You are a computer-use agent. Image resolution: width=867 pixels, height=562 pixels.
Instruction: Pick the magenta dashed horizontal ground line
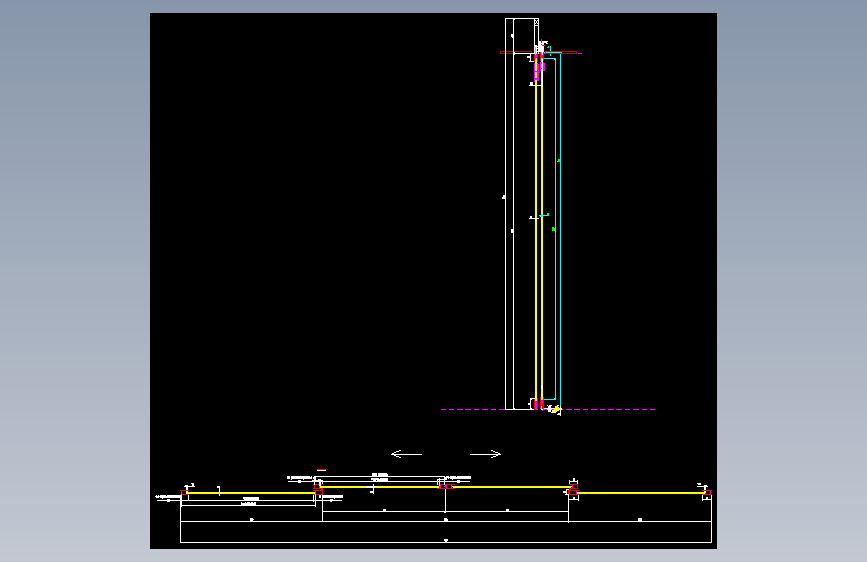click(x=548, y=409)
